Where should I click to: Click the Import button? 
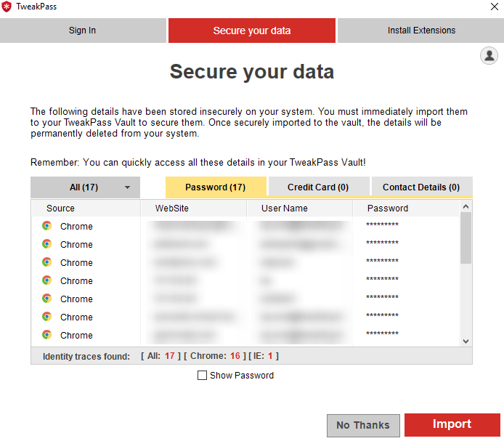452,424
